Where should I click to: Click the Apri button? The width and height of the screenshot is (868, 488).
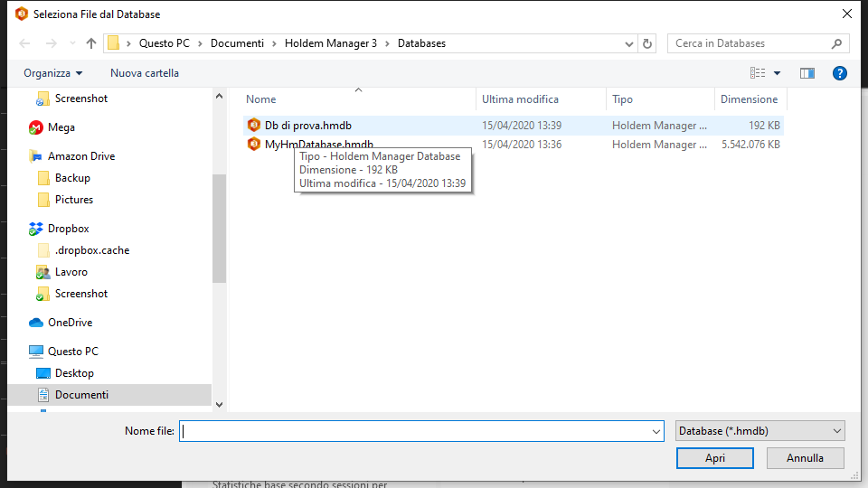click(x=714, y=458)
